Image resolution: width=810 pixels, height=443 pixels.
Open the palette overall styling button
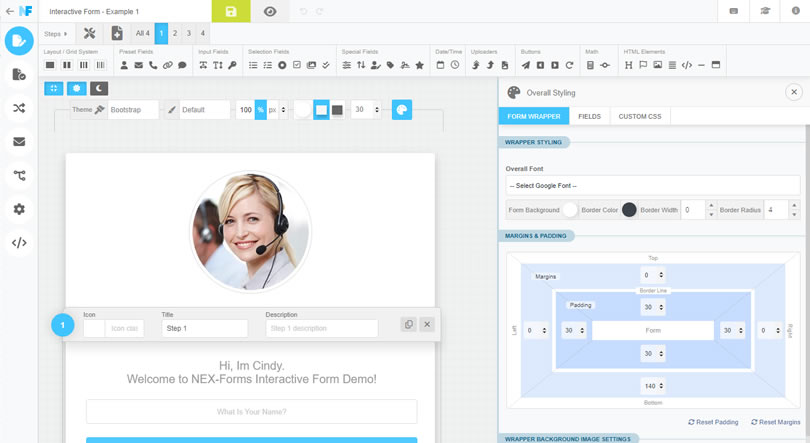pos(402,109)
